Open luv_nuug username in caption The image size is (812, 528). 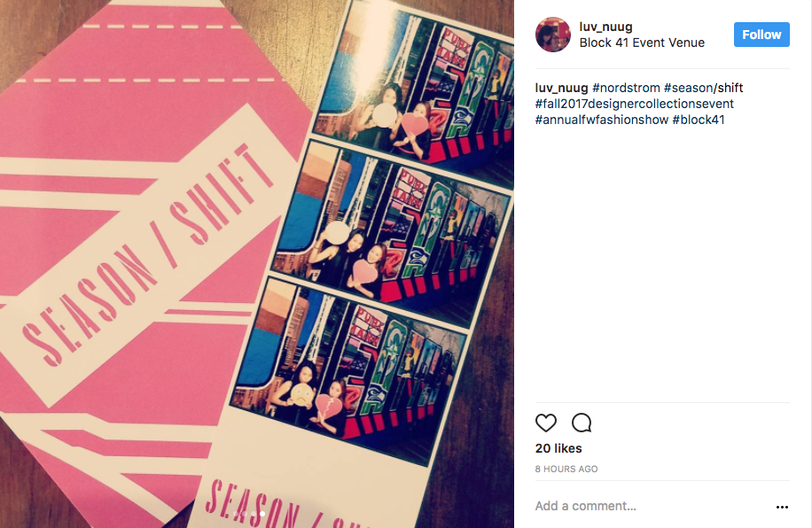561,88
